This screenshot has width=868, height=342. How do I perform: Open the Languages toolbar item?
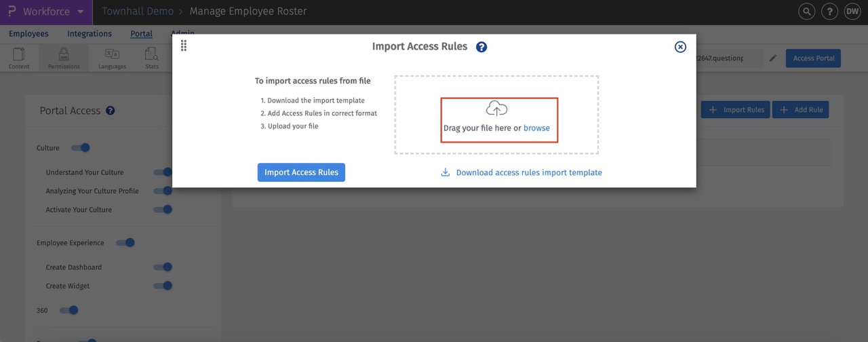pos(112,58)
